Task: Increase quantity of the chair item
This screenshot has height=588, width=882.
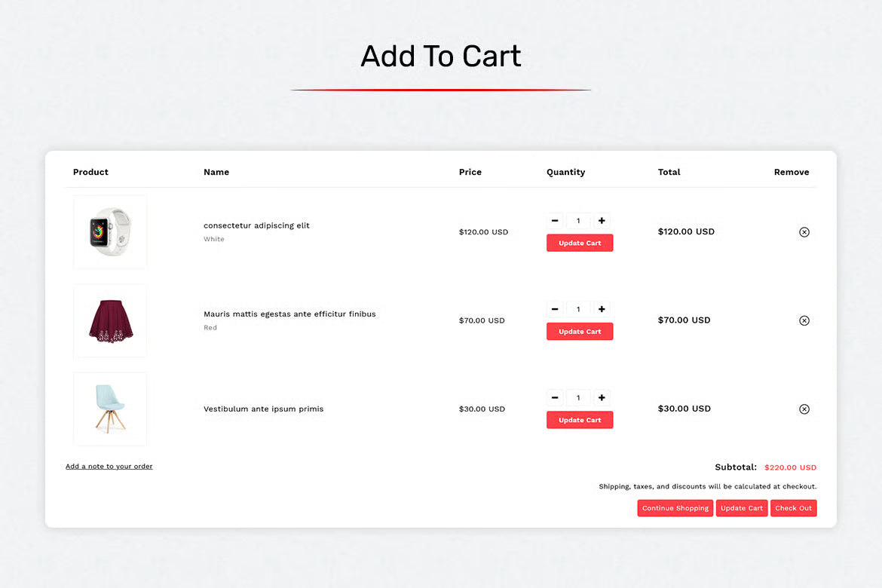Action: (x=602, y=397)
